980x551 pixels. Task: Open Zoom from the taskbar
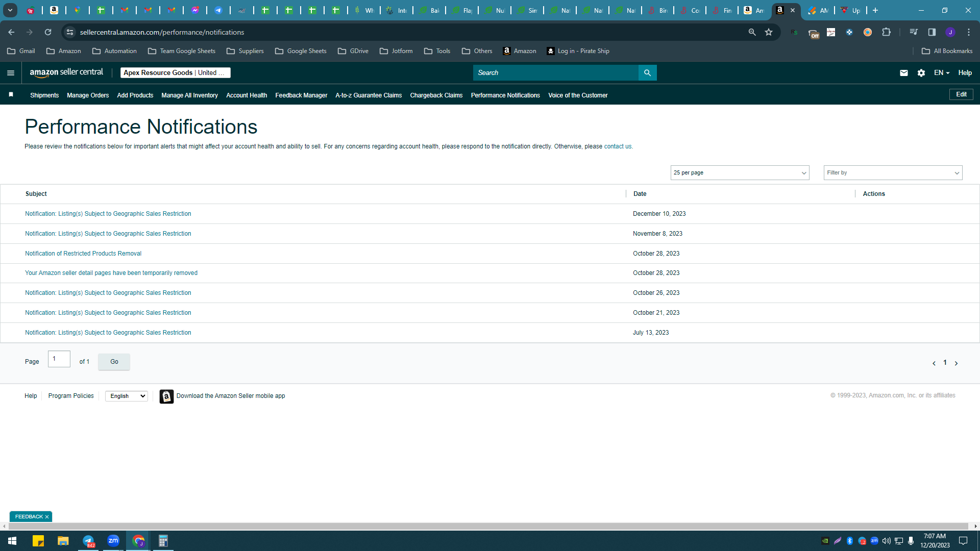113,541
